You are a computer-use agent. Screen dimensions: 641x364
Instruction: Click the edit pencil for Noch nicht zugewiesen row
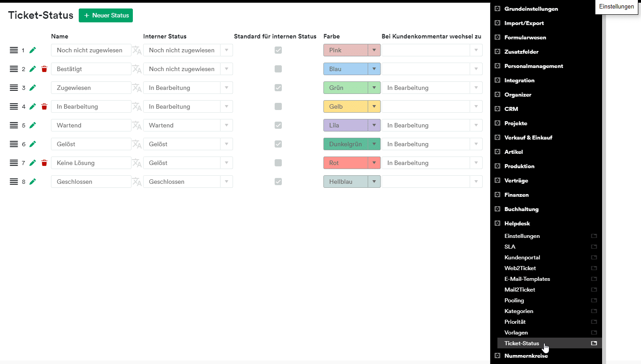(x=32, y=50)
